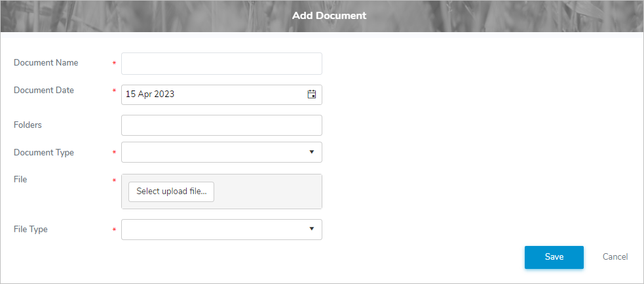644x284 pixels.
Task: Click the Document Type label
Action: point(44,153)
